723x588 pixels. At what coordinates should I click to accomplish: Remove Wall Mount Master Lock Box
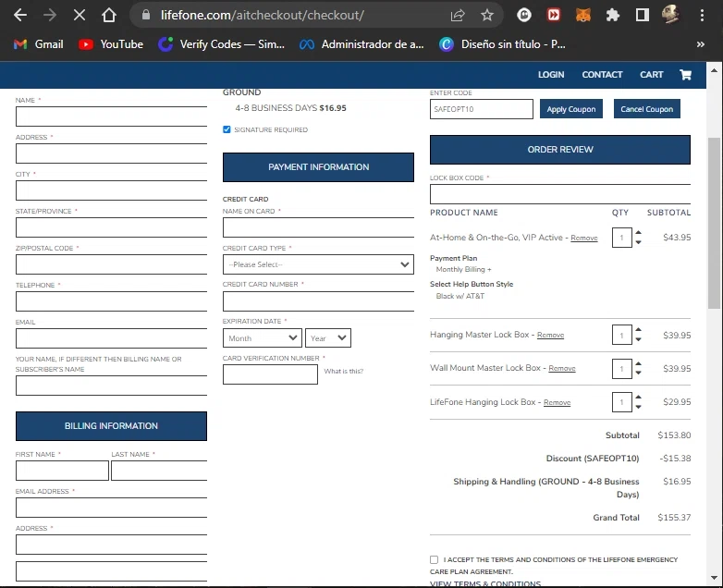point(562,369)
